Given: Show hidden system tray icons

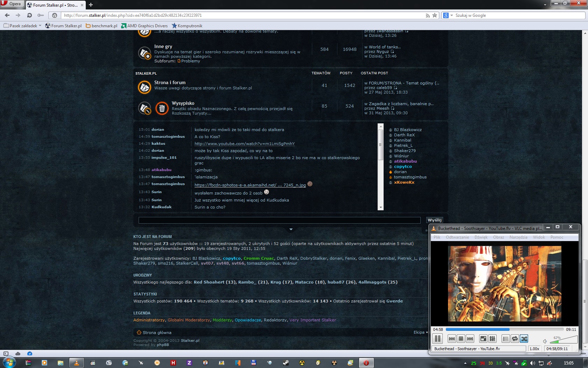Looking at the screenshot, I should [x=465, y=363].
